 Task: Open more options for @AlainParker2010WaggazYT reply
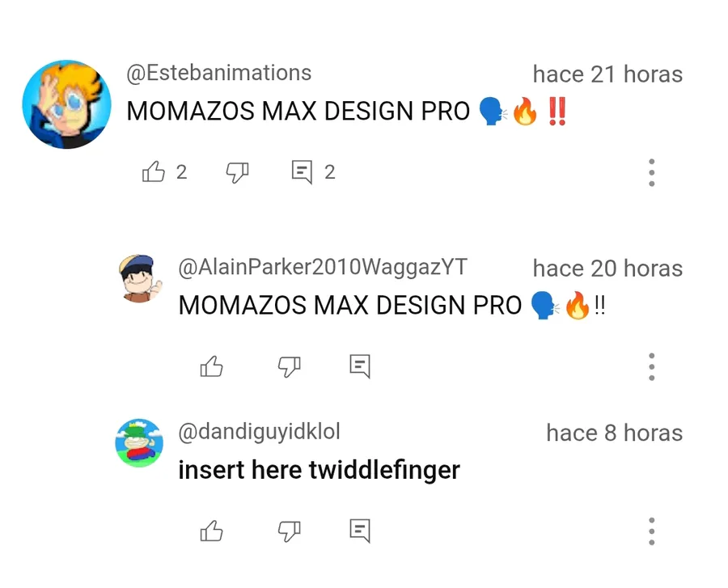[x=651, y=366]
